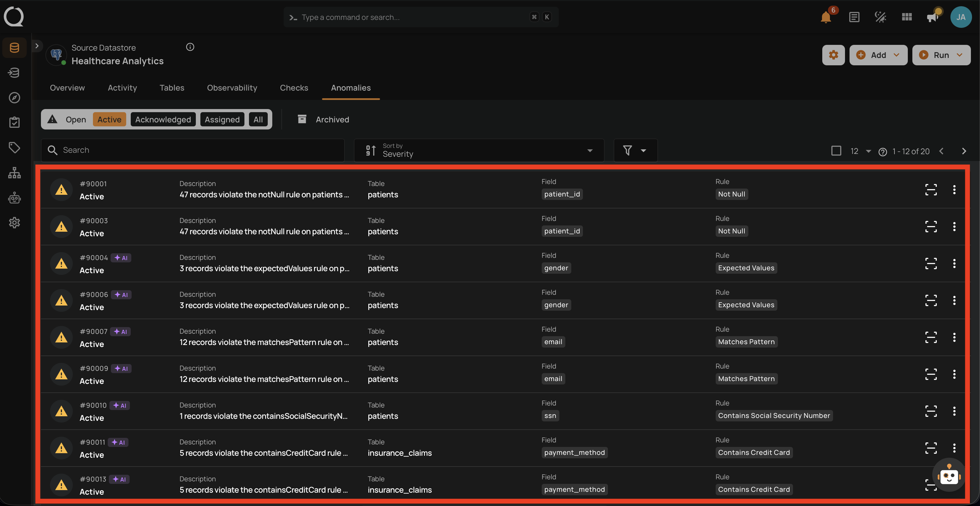Change page size from 12
Viewport: 980px width, 506px height.
tap(861, 151)
